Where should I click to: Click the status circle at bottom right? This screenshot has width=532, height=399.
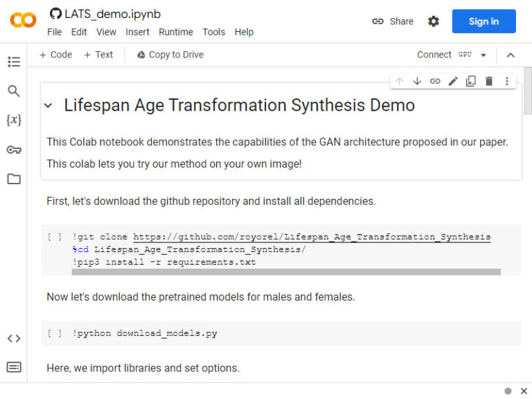tap(508, 391)
